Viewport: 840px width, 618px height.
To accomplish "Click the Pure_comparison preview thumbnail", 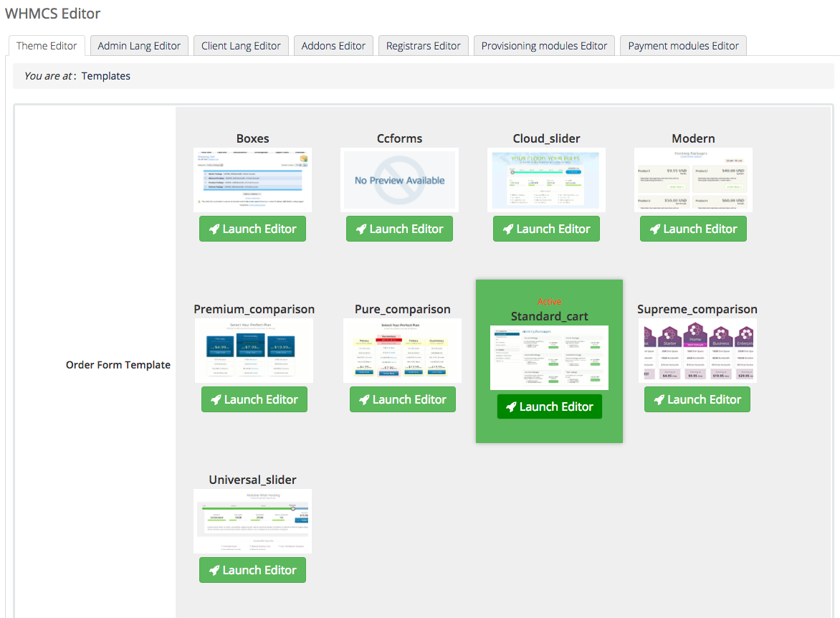I will 402,351.
